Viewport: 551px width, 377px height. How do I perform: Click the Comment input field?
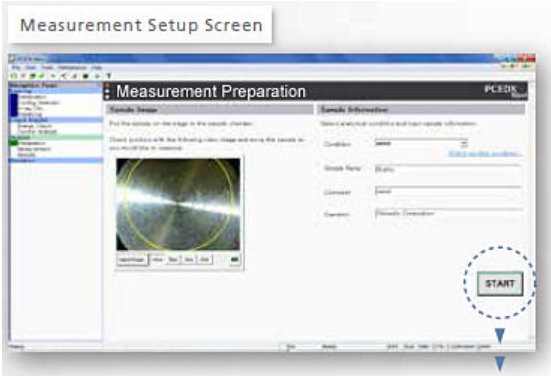(x=448, y=191)
